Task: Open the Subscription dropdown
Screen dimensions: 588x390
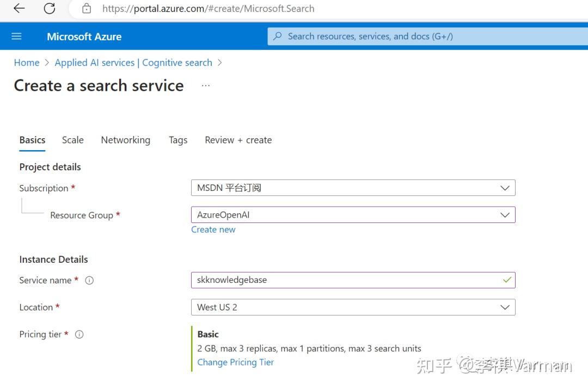Action: (x=506, y=188)
